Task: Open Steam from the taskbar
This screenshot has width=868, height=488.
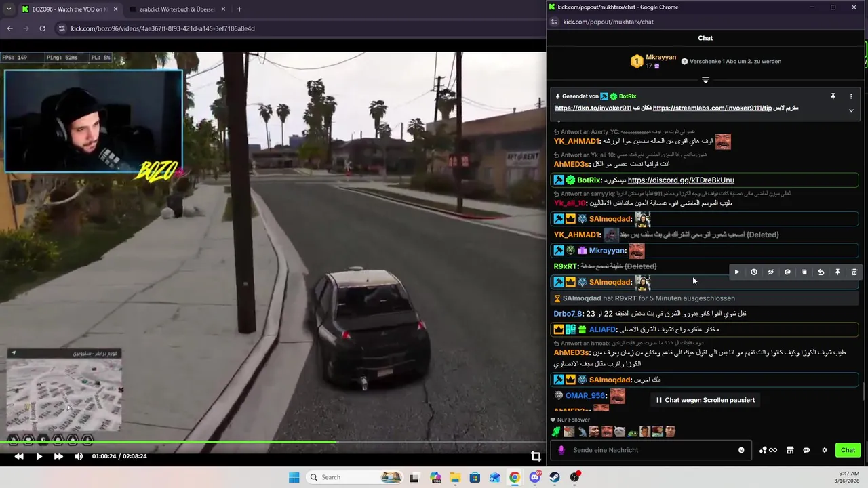Action: click(x=555, y=477)
